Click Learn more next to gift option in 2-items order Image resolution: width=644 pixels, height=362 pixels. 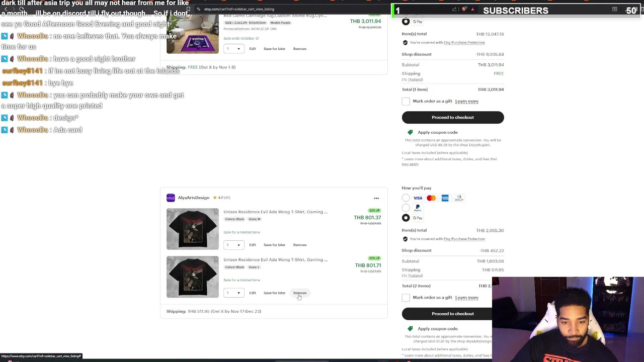(466, 298)
